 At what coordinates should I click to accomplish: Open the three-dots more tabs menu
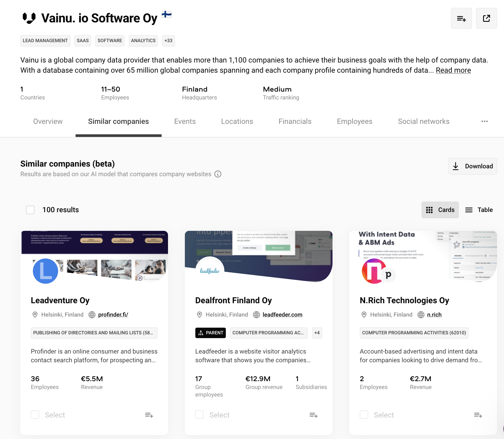coord(484,122)
